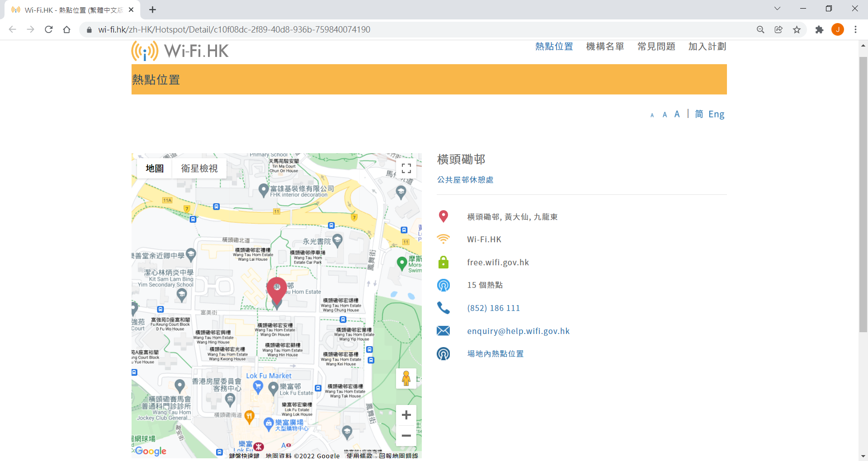Click the Google logo on map
Screen dimensions: 868x461
click(x=151, y=451)
